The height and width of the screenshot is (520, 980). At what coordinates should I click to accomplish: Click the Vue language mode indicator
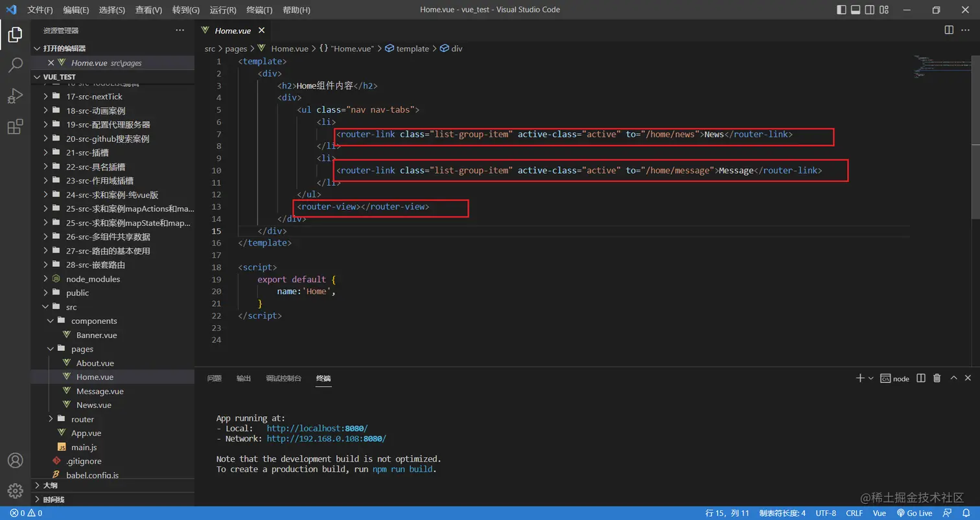click(x=880, y=513)
